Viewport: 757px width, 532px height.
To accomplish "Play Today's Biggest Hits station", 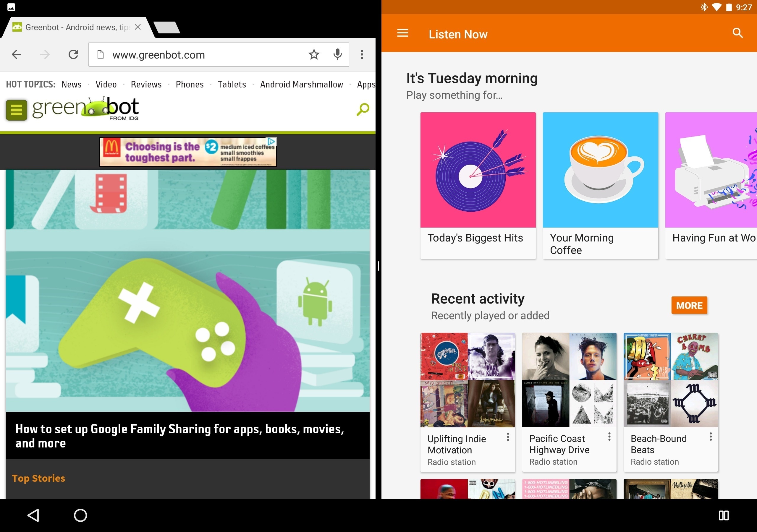I will 478,186.
